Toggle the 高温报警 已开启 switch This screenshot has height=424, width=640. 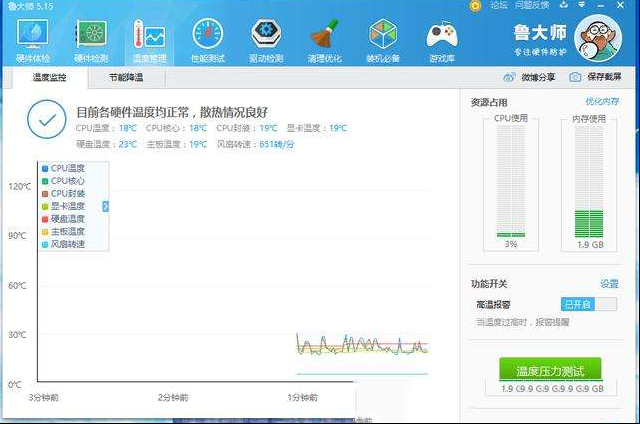[x=589, y=304]
